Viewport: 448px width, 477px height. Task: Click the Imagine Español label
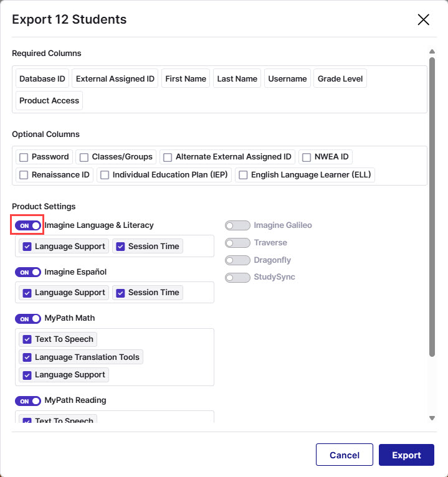75,272
